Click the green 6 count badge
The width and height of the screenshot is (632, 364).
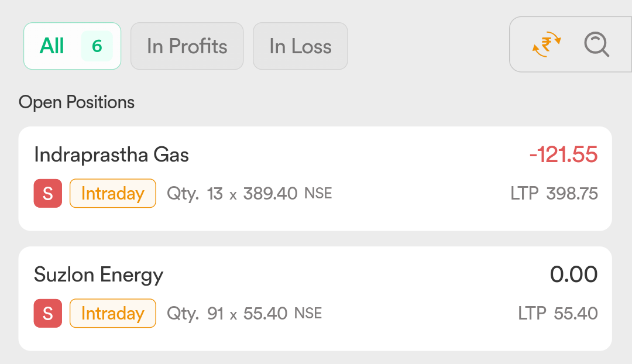(x=97, y=46)
